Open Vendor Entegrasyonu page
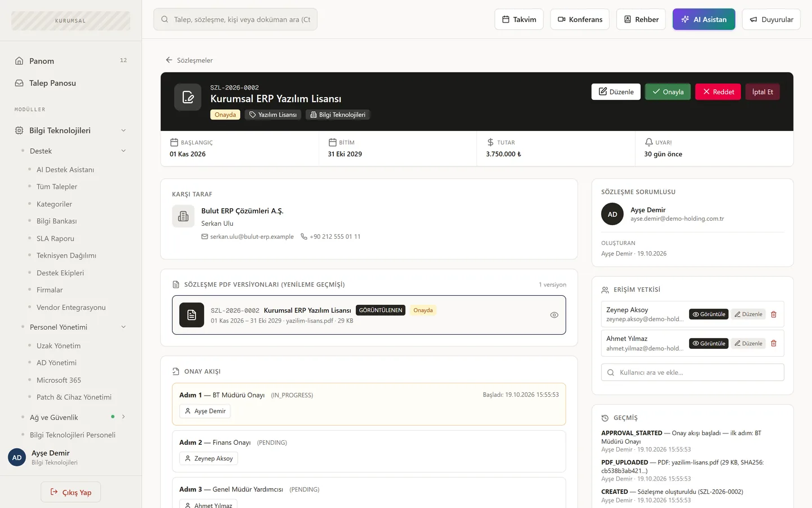Screen dimensions: 812x508 tap(70, 307)
